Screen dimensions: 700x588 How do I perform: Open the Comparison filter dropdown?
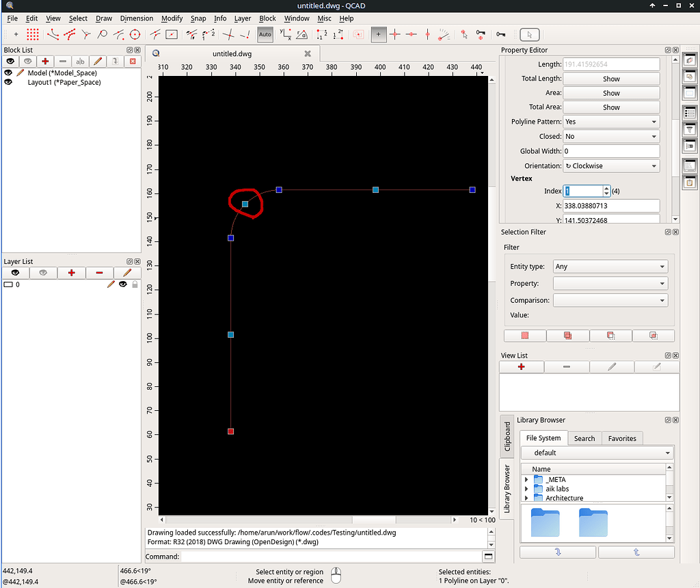[x=610, y=300]
